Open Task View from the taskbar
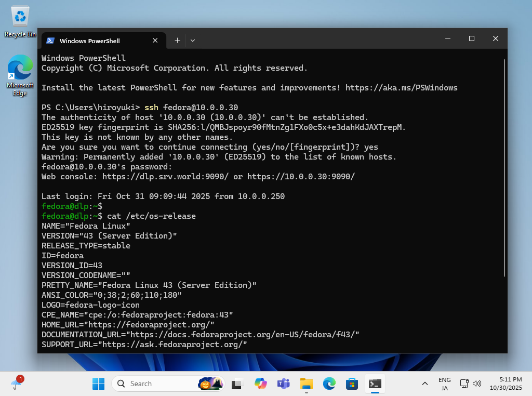The image size is (532, 396). coord(237,384)
